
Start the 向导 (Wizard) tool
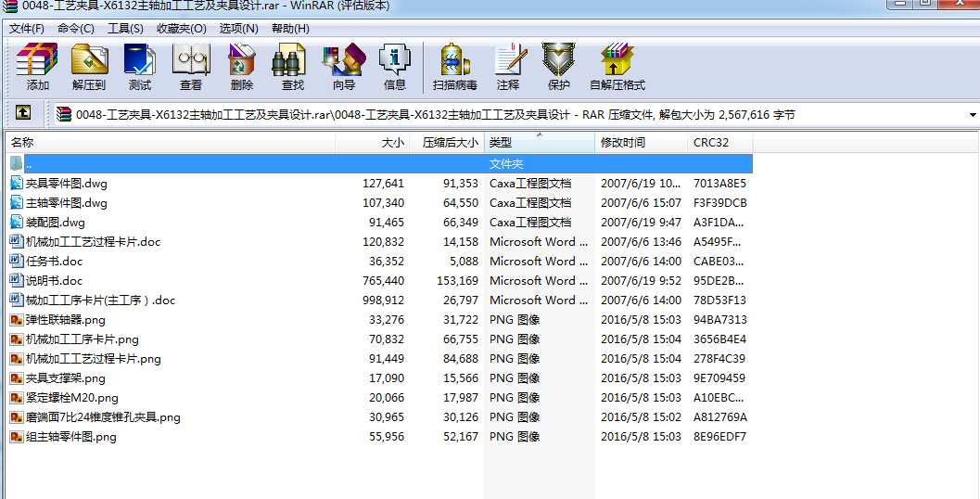coord(344,67)
